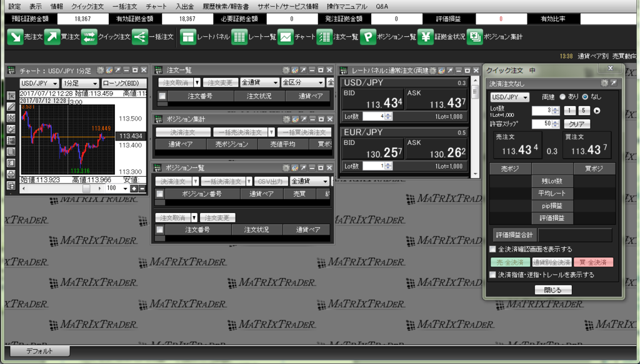The height and width of the screenshot is (364, 640).
Task: Click the round play arrow beside Lot button 5
Action: click(597, 111)
